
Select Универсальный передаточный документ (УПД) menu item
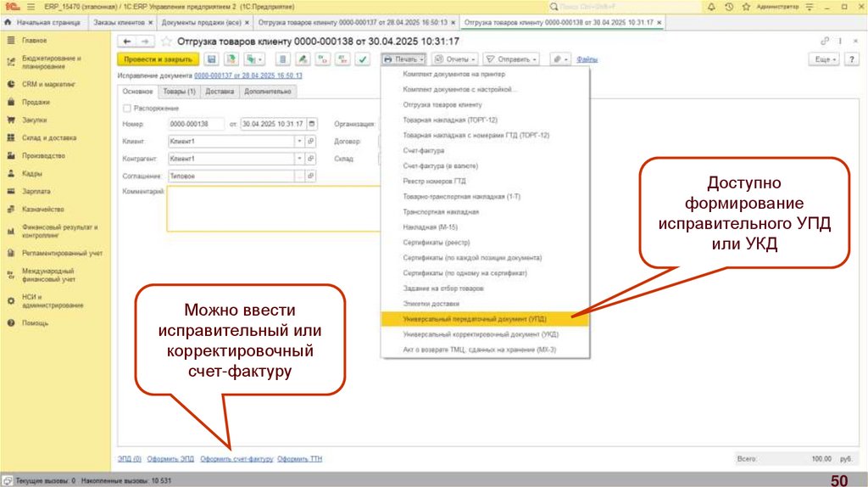pyautogui.click(x=475, y=319)
